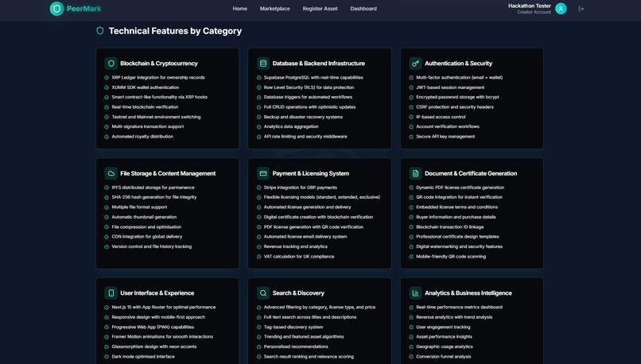641x364 pixels.
Task: Click 'Automated royalty distribution' text
Action: (142, 137)
